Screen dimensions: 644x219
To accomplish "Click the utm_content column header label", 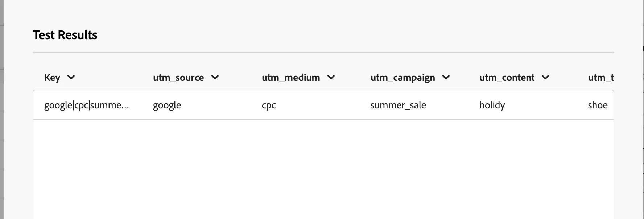I will tap(507, 77).
